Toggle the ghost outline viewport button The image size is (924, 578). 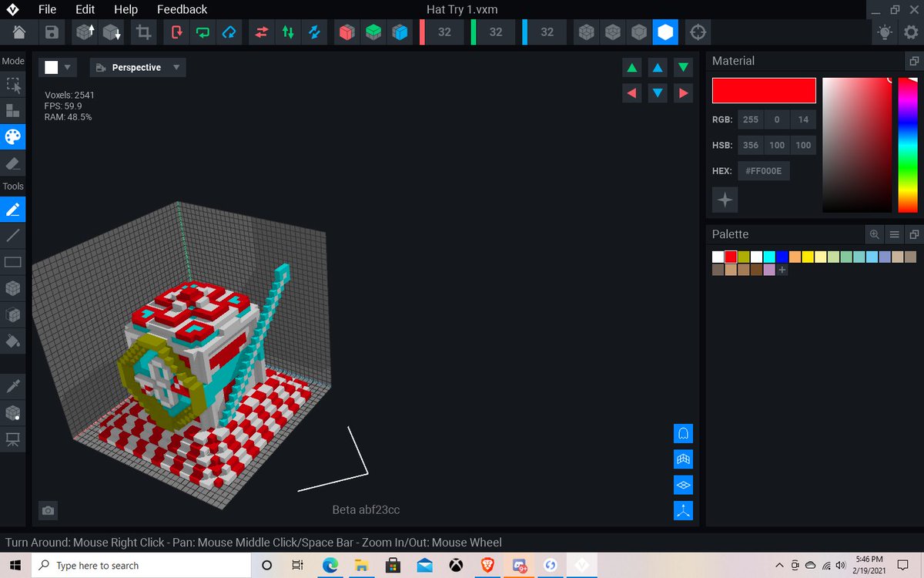[x=683, y=434]
